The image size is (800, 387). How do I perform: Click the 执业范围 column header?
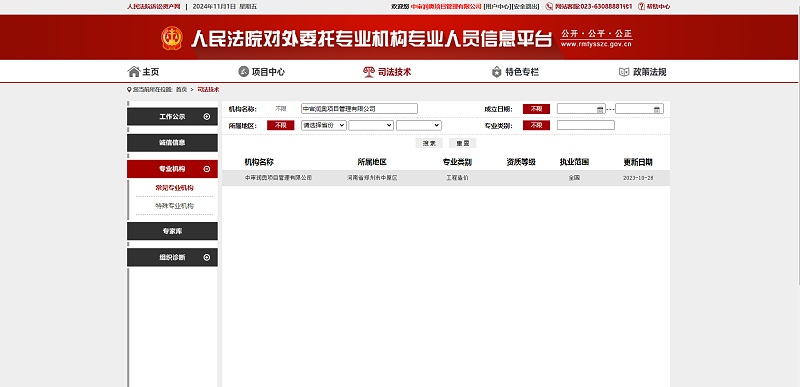tap(574, 162)
